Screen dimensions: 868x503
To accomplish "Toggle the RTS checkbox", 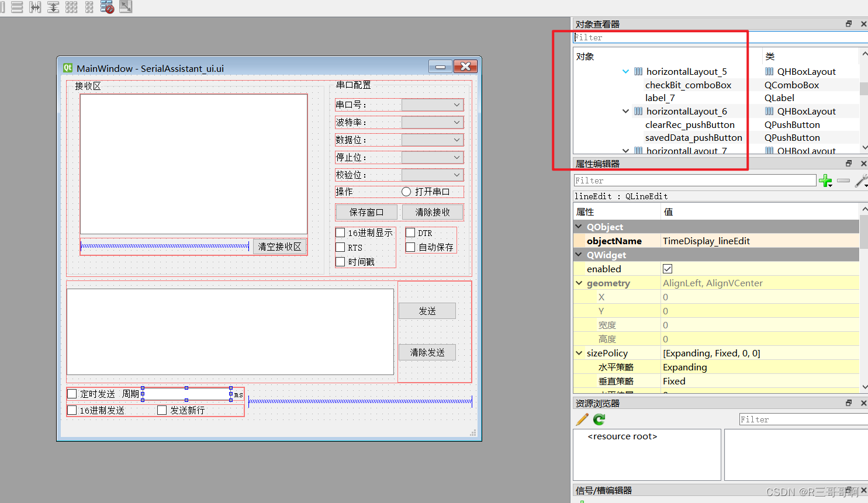I will coord(340,247).
